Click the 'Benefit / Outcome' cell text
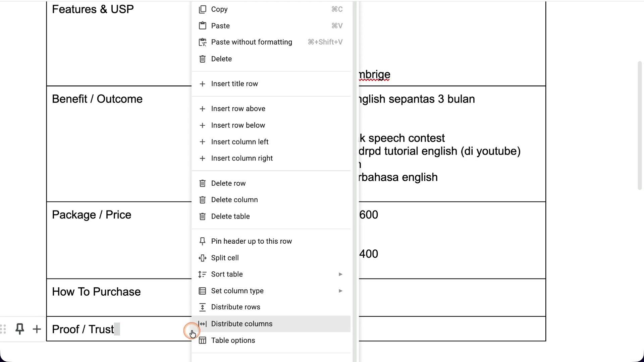This screenshot has width=644, height=362. click(97, 99)
